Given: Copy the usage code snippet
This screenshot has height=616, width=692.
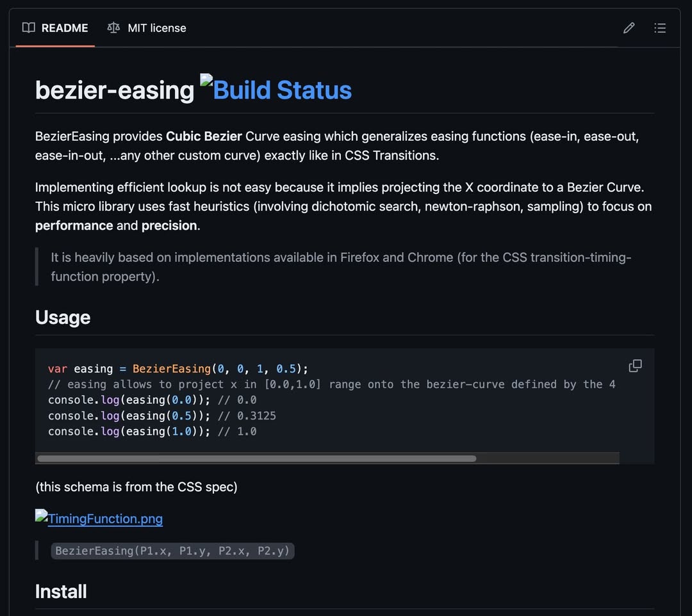Looking at the screenshot, I should 635,366.
